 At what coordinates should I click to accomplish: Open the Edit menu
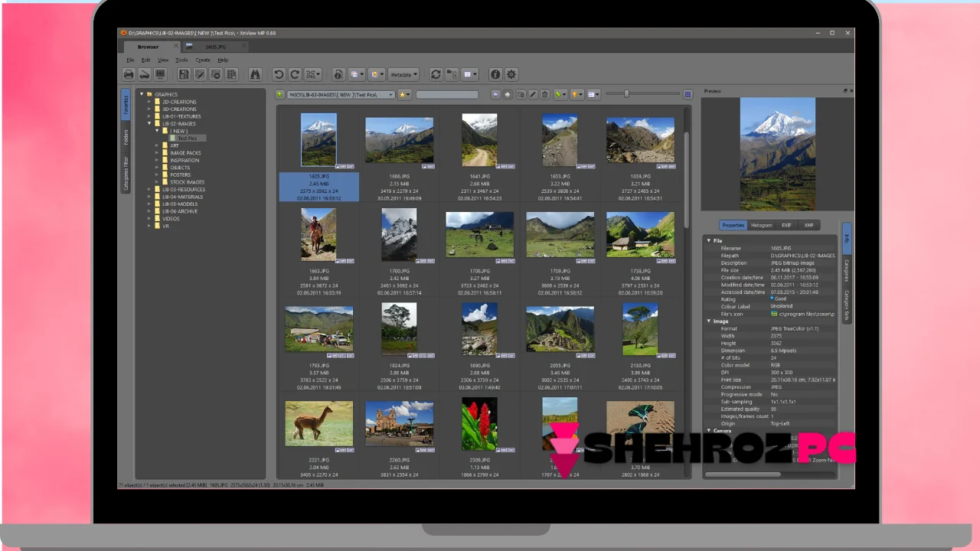point(145,60)
